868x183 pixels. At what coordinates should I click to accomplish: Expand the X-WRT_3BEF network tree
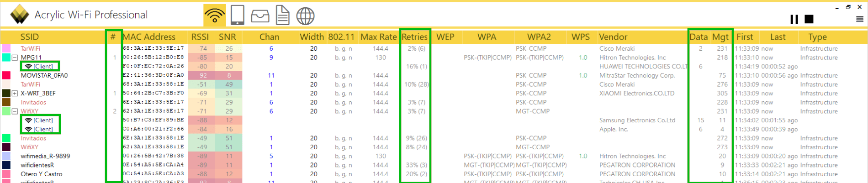15,94
